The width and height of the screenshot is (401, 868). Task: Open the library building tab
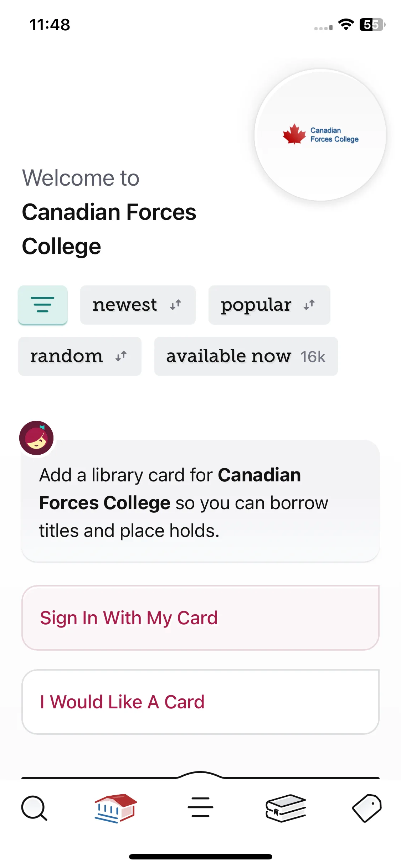(x=115, y=808)
